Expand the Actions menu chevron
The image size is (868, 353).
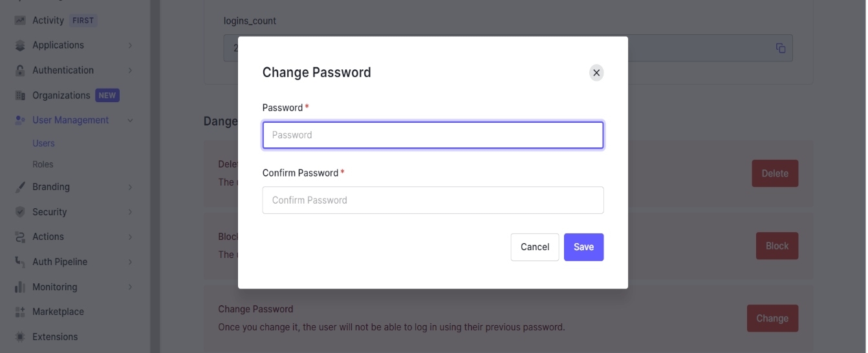point(130,237)
